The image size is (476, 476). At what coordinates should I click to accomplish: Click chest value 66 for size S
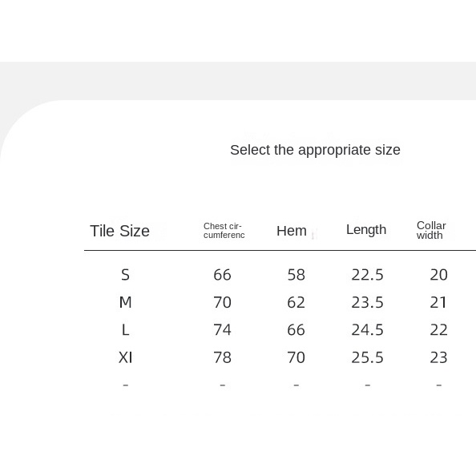pyautogui.click(x=222, y=275)
